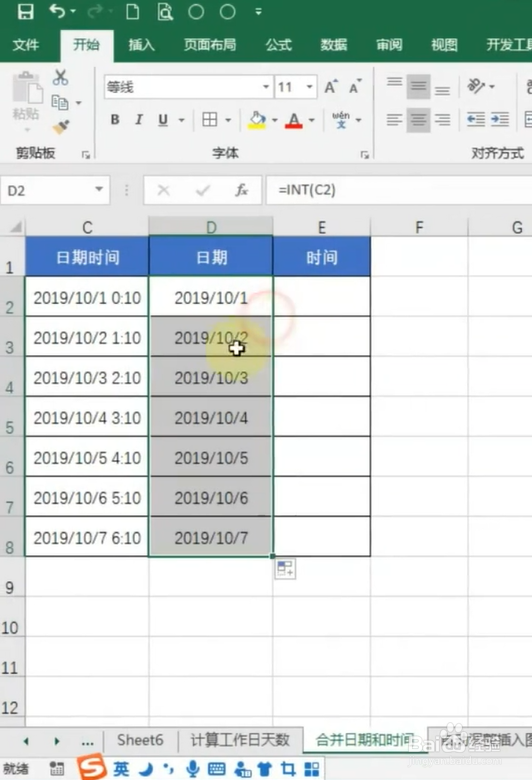This screenshot has width=532, height=780.
Task: Switch to the 插入 ribbon tab
Action: click(141, 45)
